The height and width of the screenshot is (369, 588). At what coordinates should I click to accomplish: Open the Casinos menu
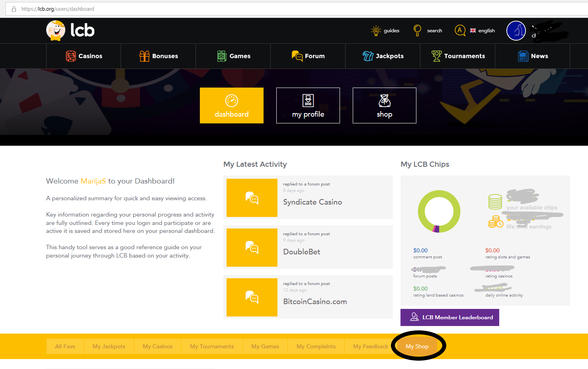[84, 56]
